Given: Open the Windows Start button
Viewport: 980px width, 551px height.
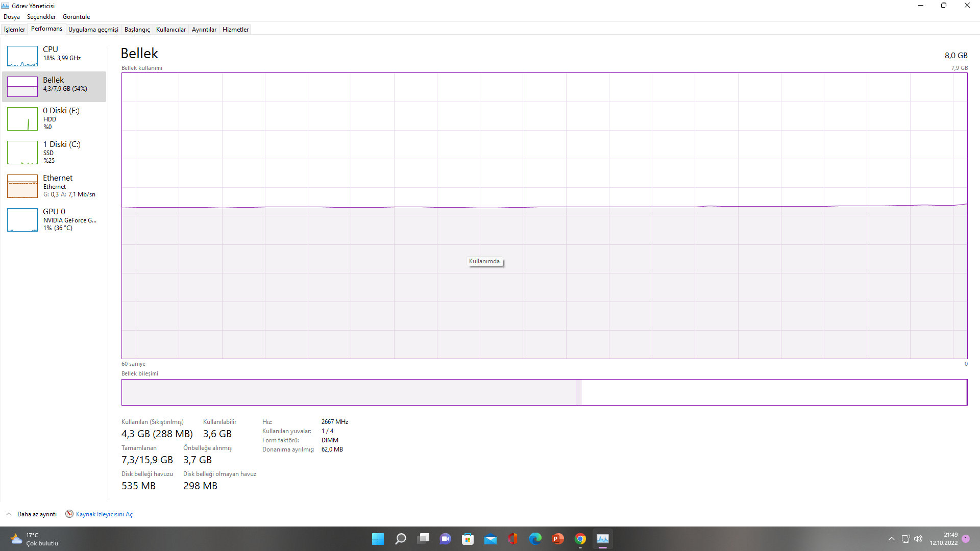Looking at the screenshot, I should (378, 539).
